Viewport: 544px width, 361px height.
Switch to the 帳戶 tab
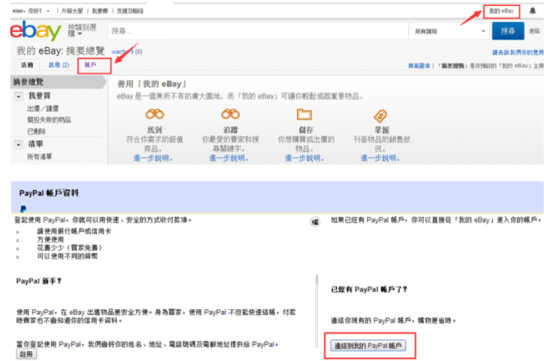pyautogui.click(x=90, y=65)
